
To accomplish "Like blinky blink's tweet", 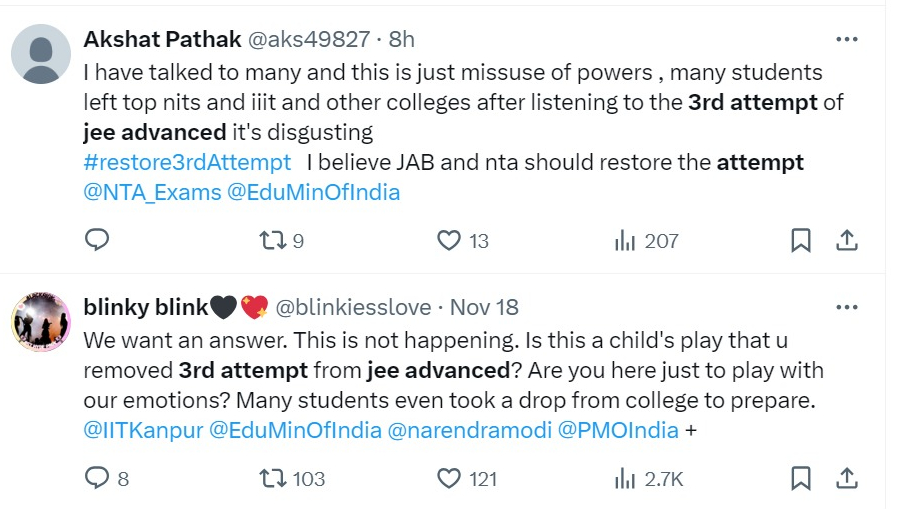I will (450, 479).
